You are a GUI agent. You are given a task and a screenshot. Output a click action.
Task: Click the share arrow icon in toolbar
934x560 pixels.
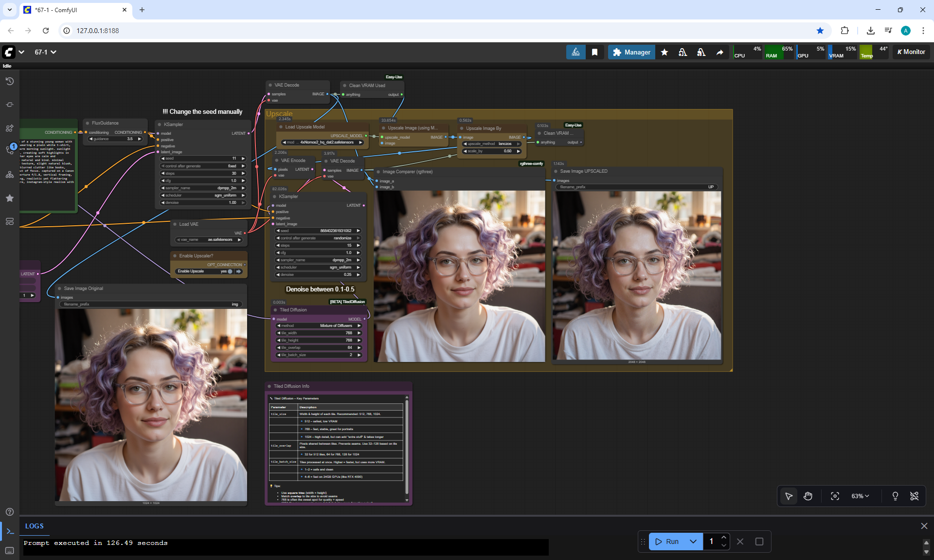coord(719,52)
